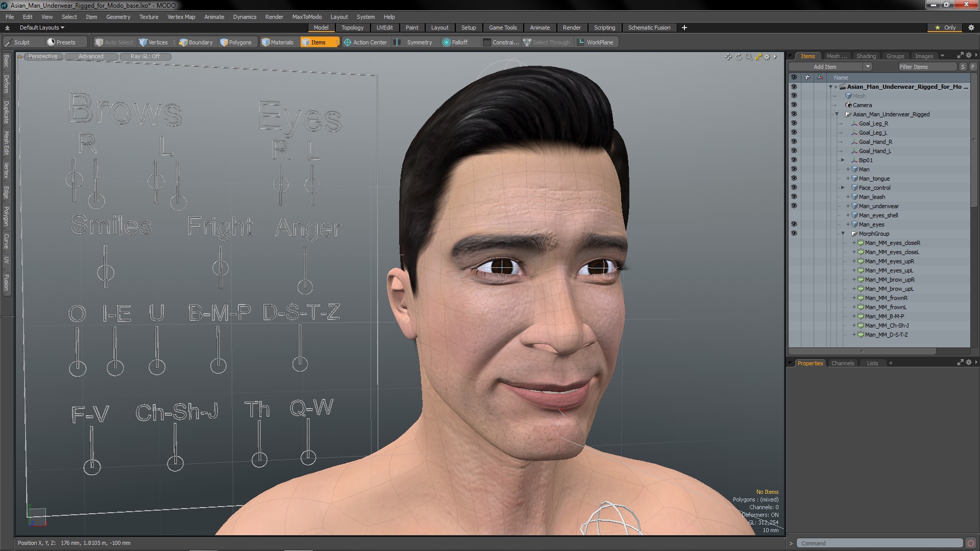Collapse the Asian_Man_Underwear_Rigged group

pyautogui.click(x=837, y=114)
